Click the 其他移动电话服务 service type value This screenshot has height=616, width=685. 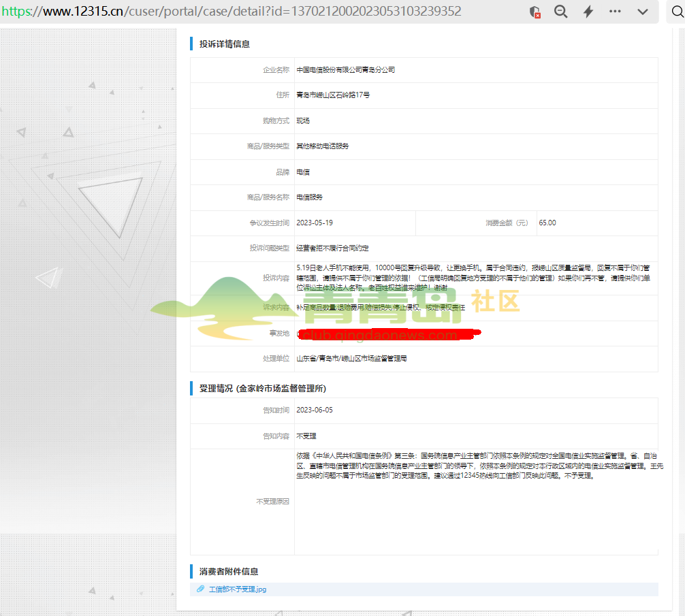tap(322, 146)
